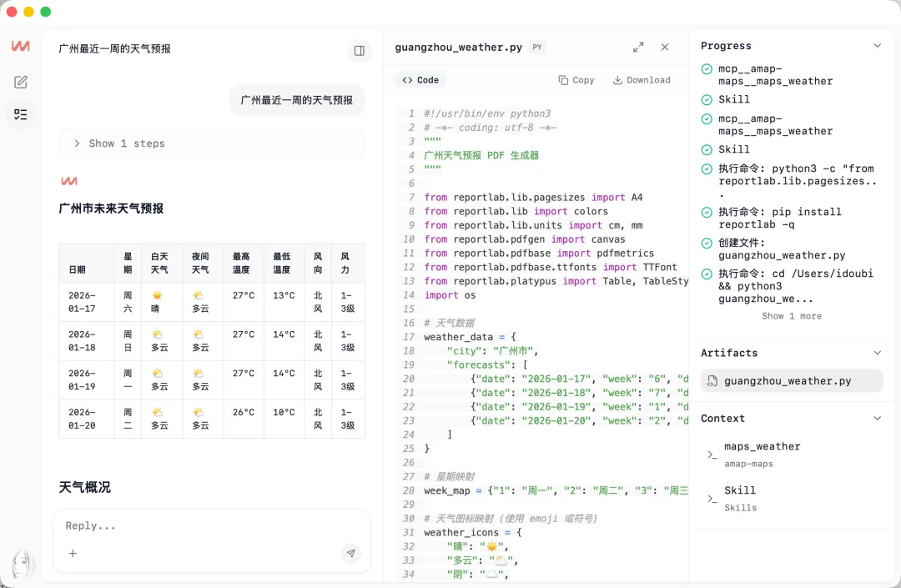Click the Skill terminal icon under Context
This screenshot has width=901, height=588.
pyautogui.click(x=711, y=500)
